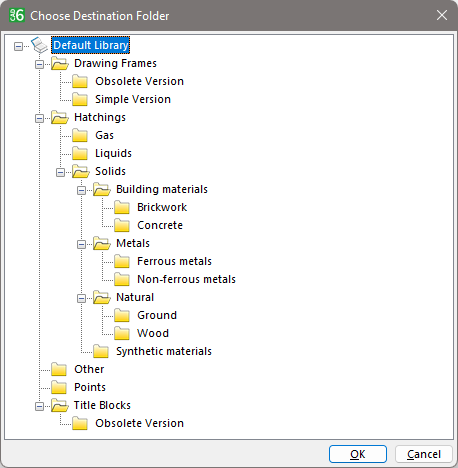The width and height of the screenshot is (458, 468).
Task: Collapse the Building materials branch
Action: coord(81,190)
